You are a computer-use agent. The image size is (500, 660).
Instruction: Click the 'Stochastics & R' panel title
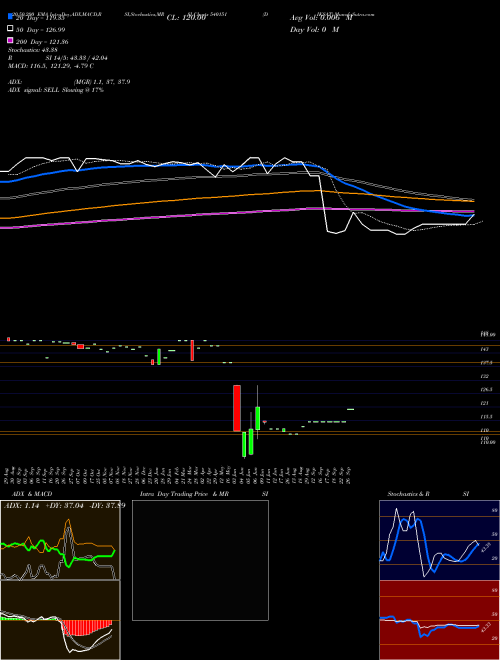point(409,494)
